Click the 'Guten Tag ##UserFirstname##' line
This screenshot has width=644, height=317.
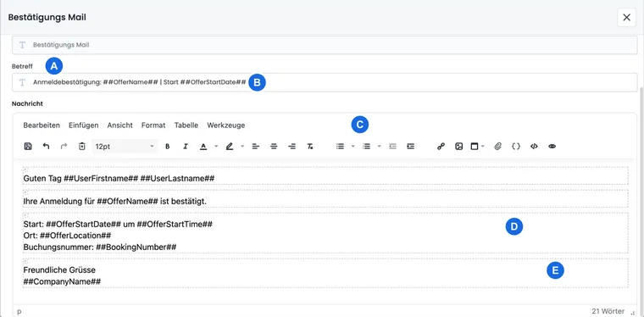click(119, 179)
